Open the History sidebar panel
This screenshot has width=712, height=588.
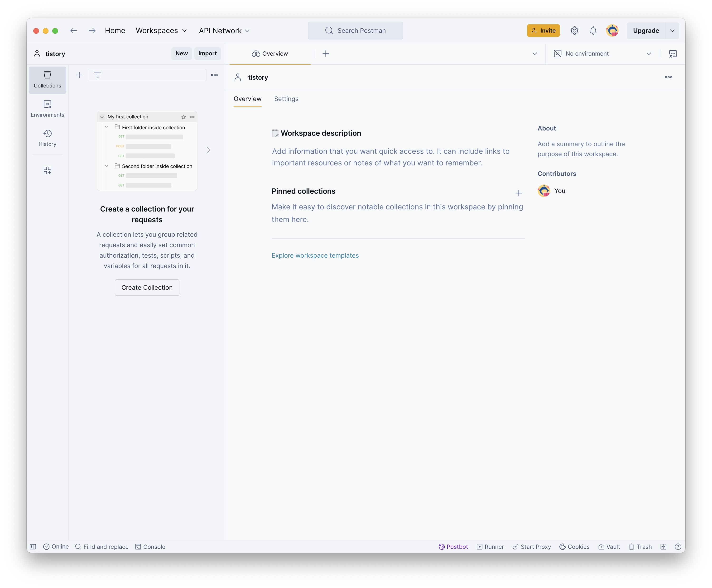click(48, 138)
